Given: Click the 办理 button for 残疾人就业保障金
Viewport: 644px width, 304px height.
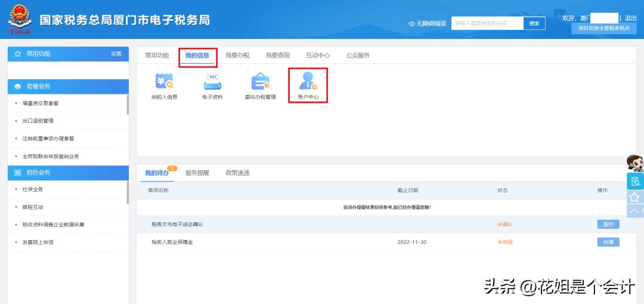Looking at the screenshot, I should click(608, 242).
